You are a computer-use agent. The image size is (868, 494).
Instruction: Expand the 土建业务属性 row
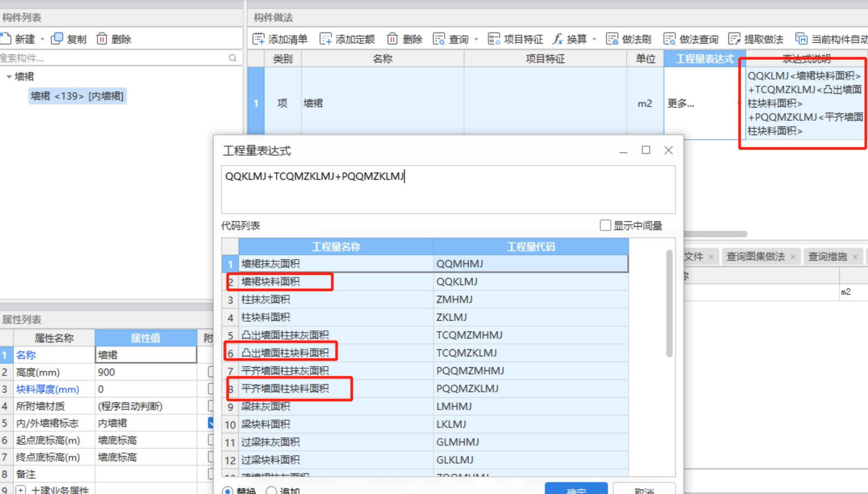(x=20, y=490)
